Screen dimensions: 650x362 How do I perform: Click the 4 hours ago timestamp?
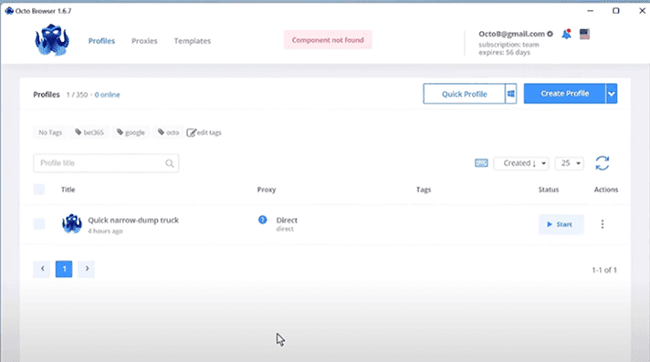[x=105, y=231]
